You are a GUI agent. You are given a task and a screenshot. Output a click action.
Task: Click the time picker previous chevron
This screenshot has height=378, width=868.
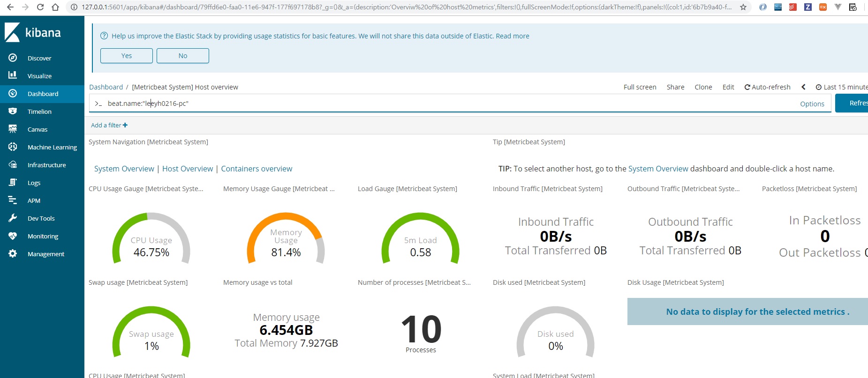point(803,87)
